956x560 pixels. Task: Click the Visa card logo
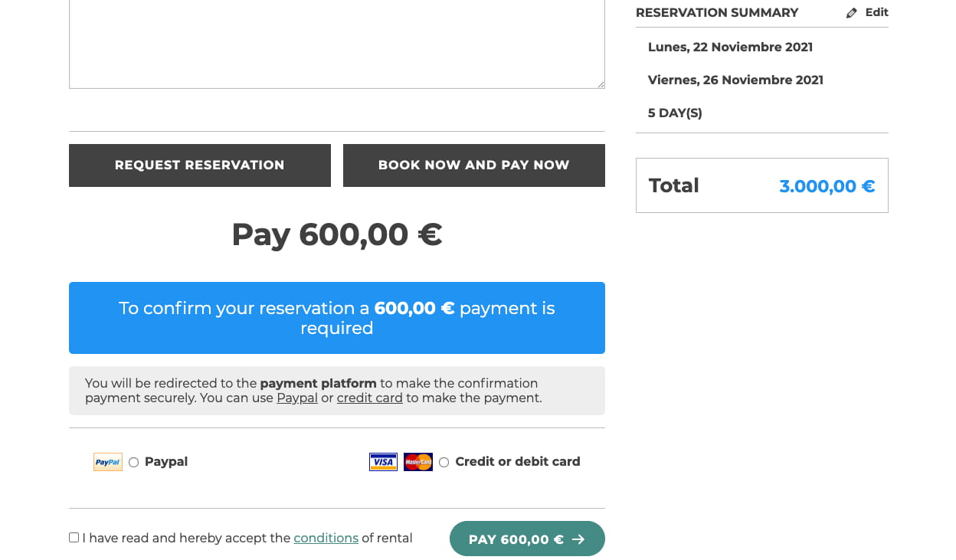click(x=383, y=462)
